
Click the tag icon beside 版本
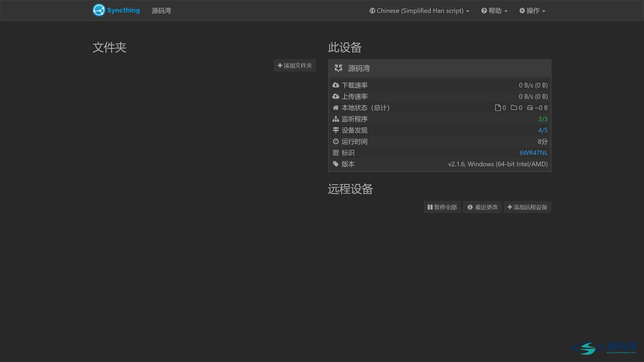(x=336, y=164)
